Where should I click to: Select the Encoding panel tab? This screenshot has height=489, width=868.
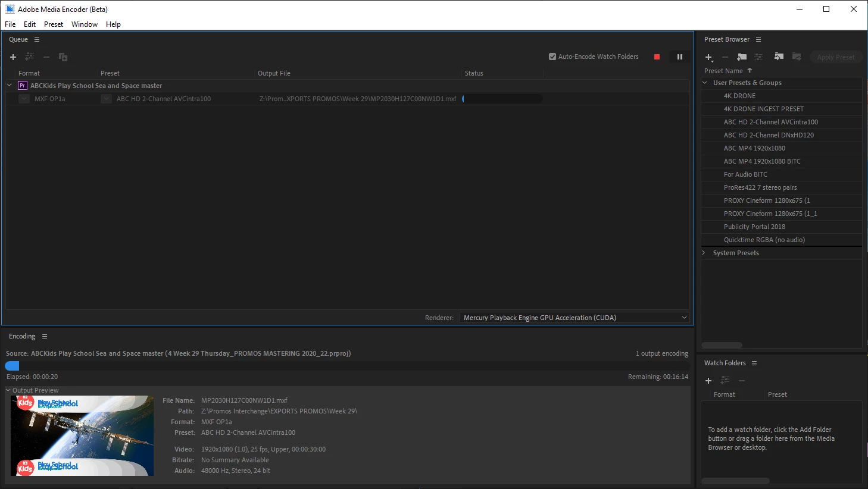tap(22, 337)
